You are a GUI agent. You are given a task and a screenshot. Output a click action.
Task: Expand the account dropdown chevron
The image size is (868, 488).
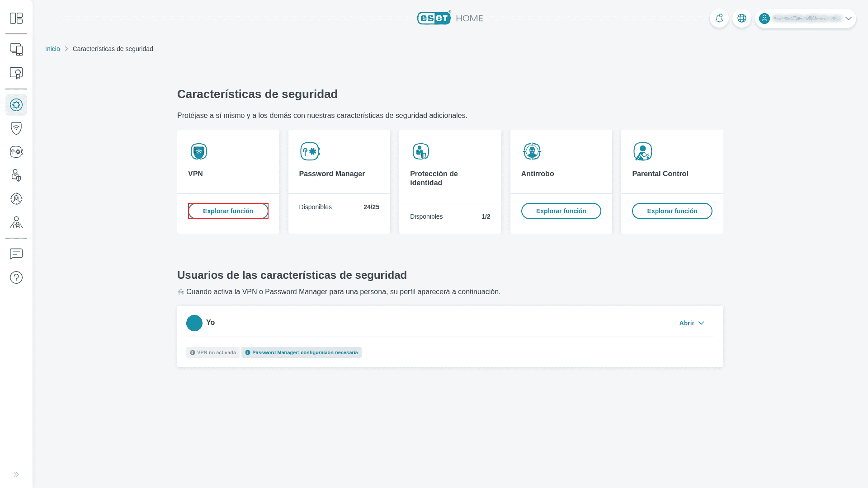(x=849, y=19)
